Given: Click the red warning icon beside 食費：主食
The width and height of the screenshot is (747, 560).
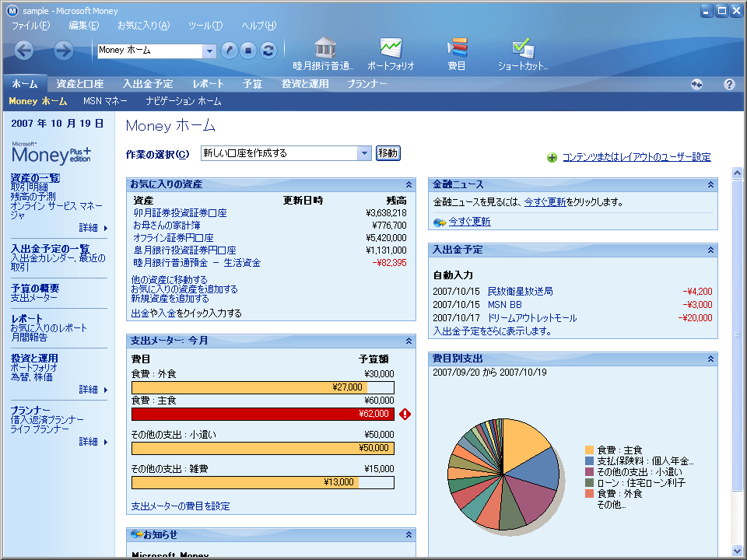Looking at the screenshot, I should [x=405, y=414].
